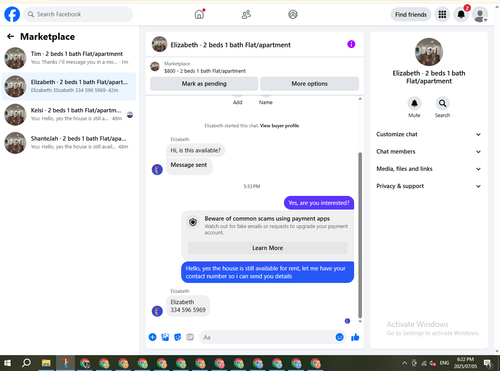Expand Media, files and links section
Image resolution: width=500 pixels, height=371 pixels.
pyautogui.click(x=429, y=169)
